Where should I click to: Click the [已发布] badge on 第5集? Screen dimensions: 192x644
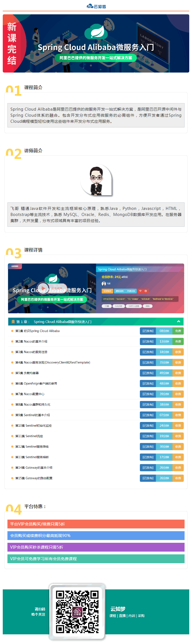148,373
